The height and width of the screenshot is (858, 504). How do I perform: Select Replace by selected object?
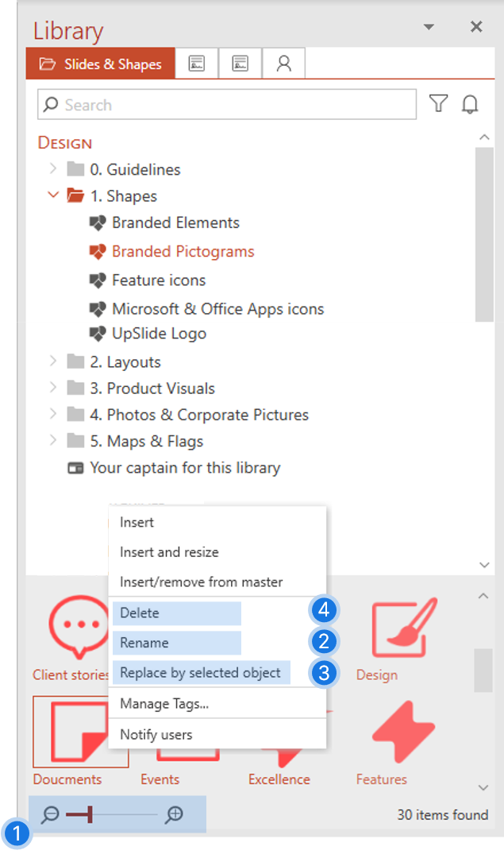(x=200, y=673)
